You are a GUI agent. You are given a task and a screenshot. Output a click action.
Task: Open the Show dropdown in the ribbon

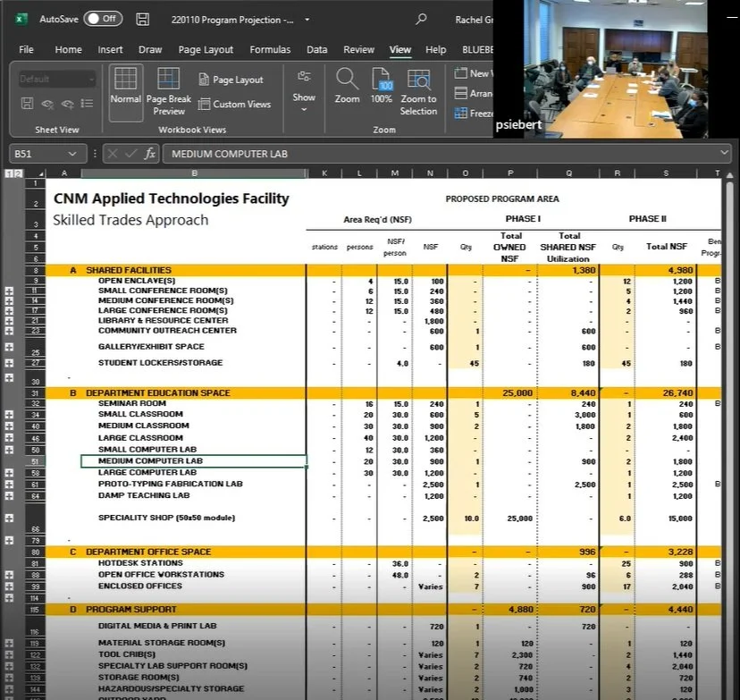pyautogui.click(x=304, y=92)
